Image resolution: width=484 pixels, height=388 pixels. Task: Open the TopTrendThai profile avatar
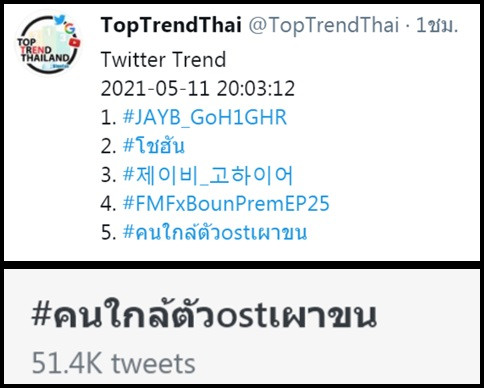coord(49,42)
